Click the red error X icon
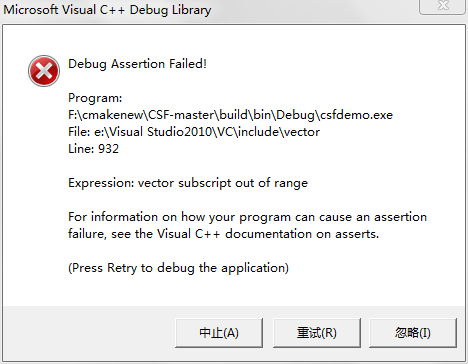 click(44, 71)
